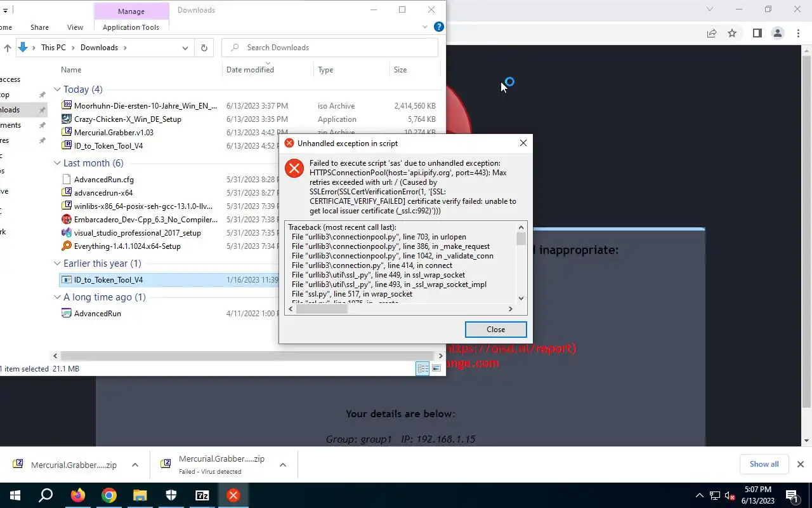The height and width of the screenshot is (508, 812).
Task: Select the Mercurial.Grabber.v1.03 file
Action: [x=114, y=133]
